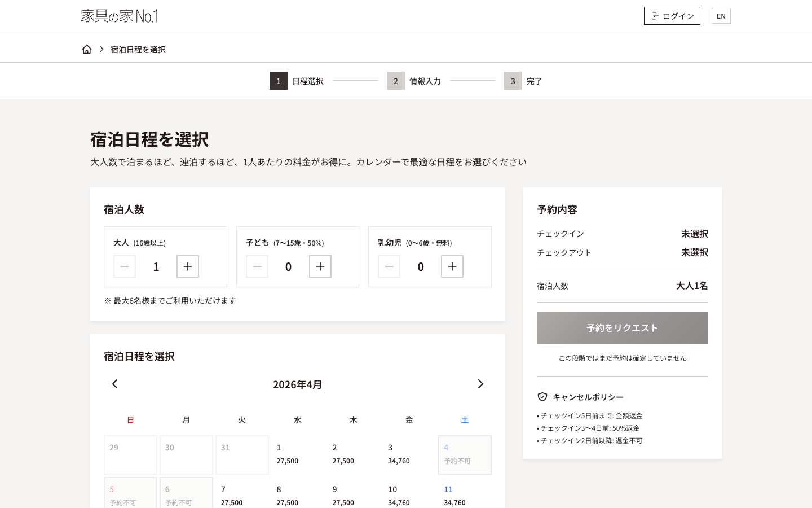Select April 10 on the calendar
This screenshot has height=508, width=812.
(x=409, y=493)
